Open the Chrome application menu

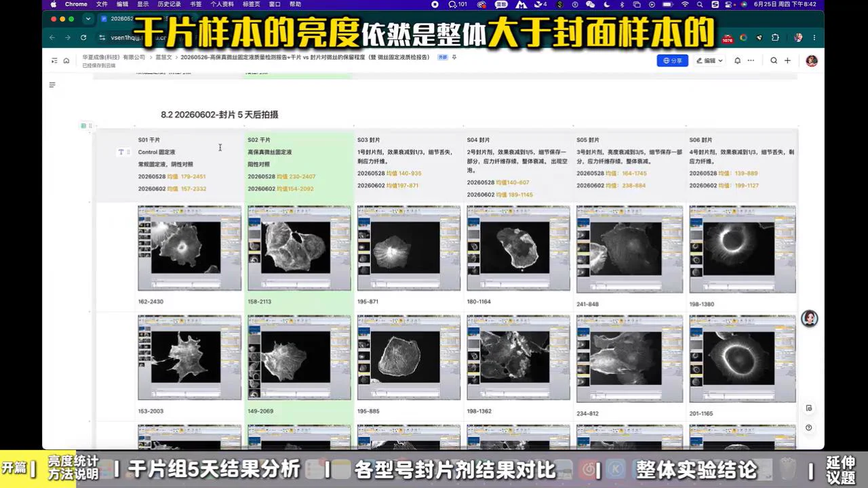click(x=76, y=4)
